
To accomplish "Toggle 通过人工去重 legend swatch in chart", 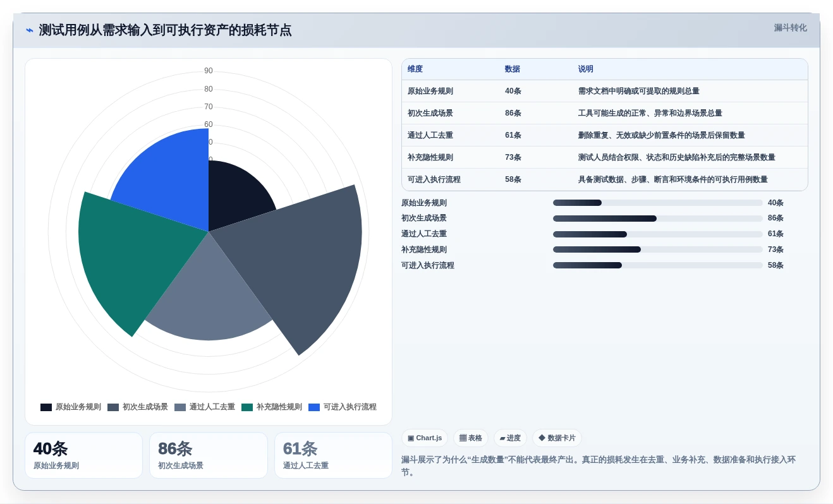I will pos(180,407).
